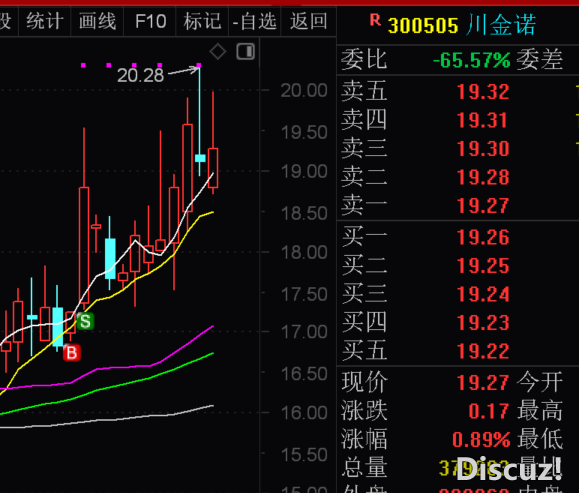Image resolution: width=579 pixels, height=493 pixels.
Task: Click the red B buy marker
Action: [x=72, y=353]
